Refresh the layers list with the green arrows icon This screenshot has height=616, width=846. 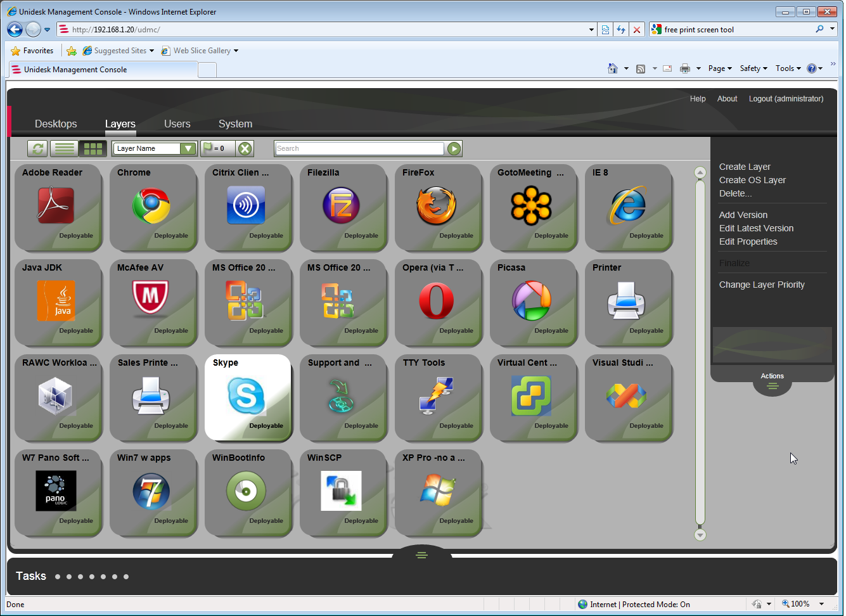coord(38,148)
